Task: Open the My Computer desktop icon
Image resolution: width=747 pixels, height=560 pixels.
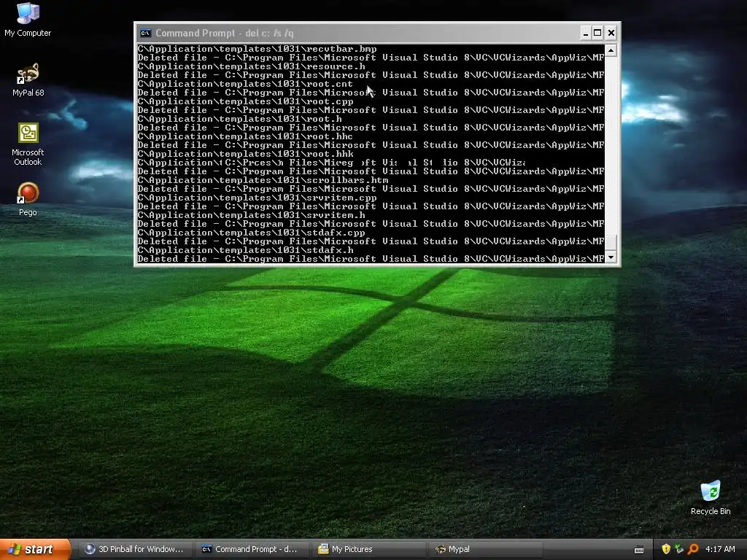Action: pyautogui.click(x=28, y=19)
